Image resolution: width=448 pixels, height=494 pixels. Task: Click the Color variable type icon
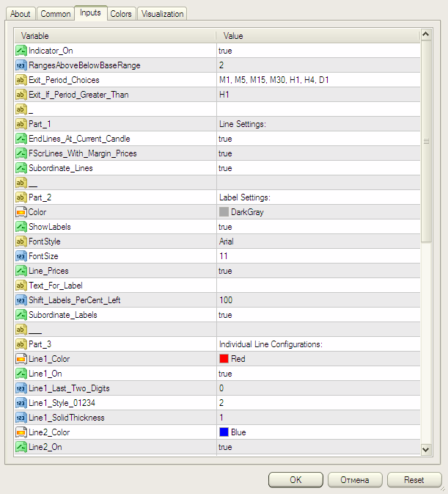click(21, 212)
